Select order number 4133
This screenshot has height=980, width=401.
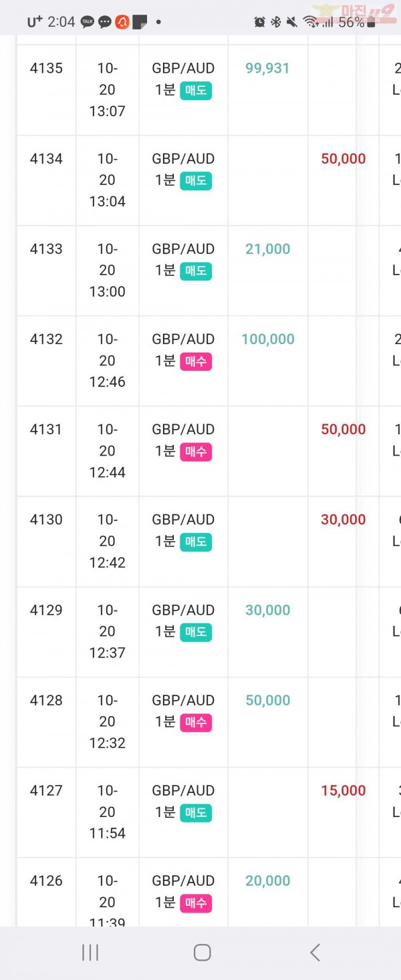[46, 249]
